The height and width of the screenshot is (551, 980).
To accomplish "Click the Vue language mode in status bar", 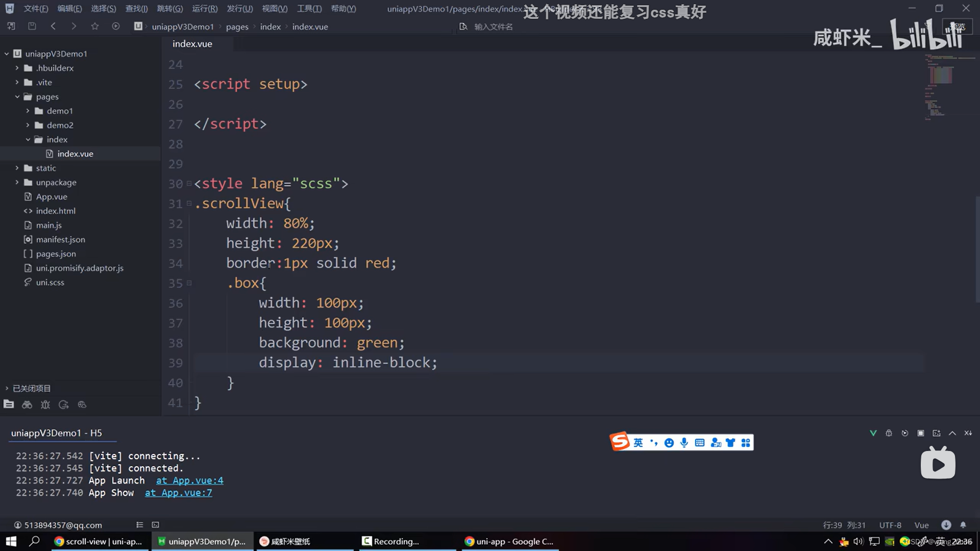I will (x=921, y=525).
